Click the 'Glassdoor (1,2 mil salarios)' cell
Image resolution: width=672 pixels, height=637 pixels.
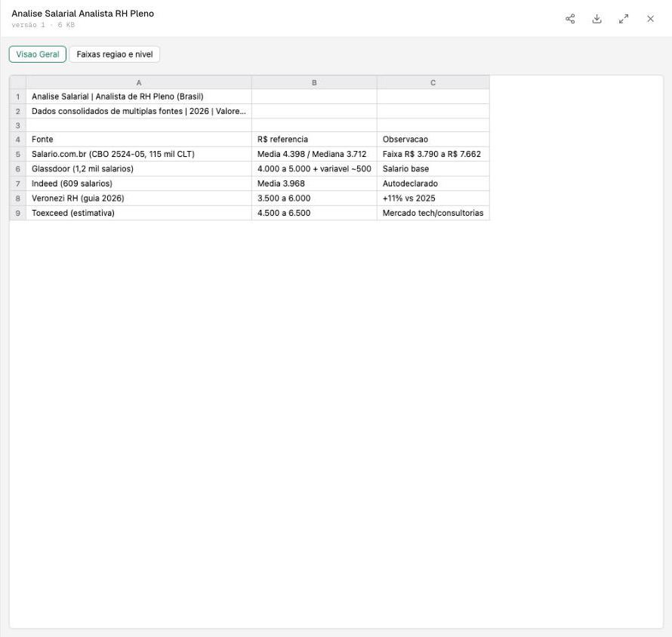point(139,169)
